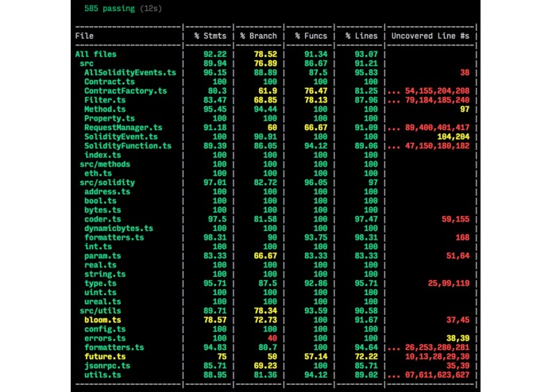Click the 'errors.ts' file name
552x392 pixels.
105,338
